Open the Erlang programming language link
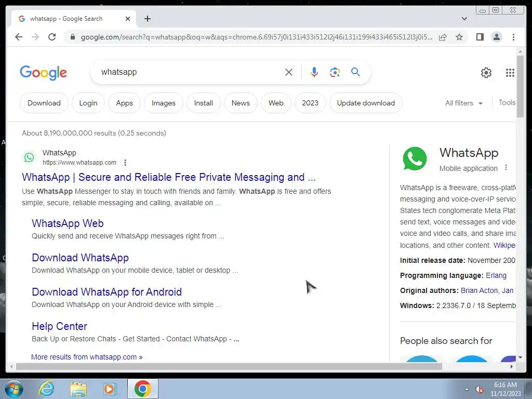Viewport: 532px width, 399px height. 496,275
